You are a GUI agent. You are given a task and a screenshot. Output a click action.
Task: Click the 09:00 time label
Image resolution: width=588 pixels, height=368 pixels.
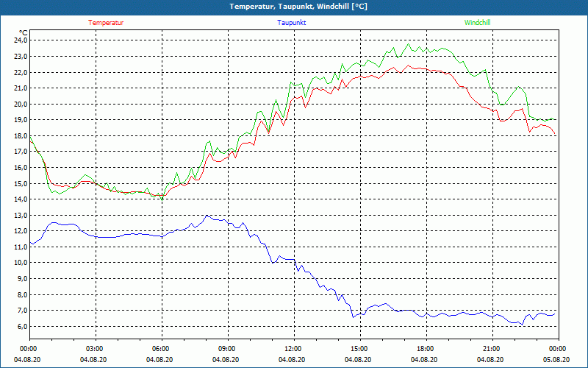pyautogui.click(x=226, y=349)
